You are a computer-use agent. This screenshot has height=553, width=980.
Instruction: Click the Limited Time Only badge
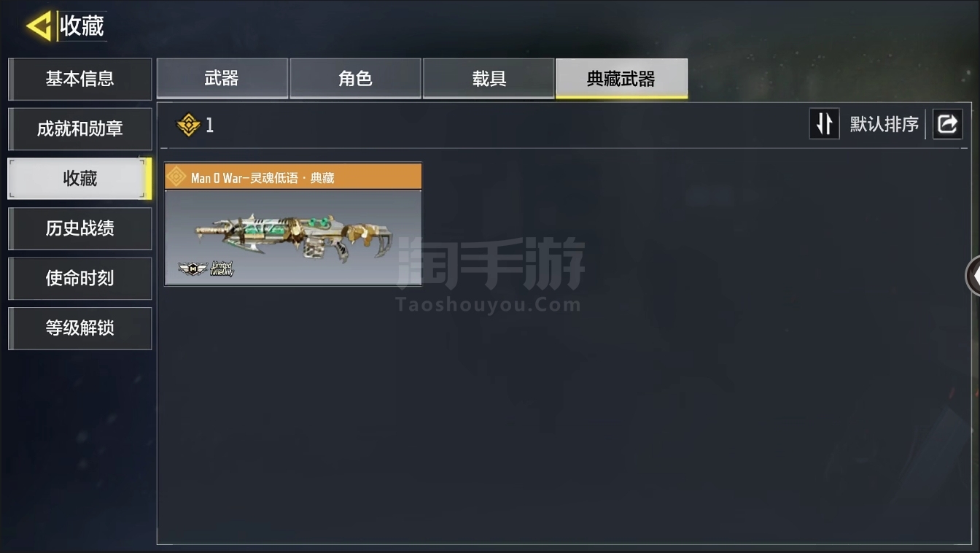[x=222, y=269]
